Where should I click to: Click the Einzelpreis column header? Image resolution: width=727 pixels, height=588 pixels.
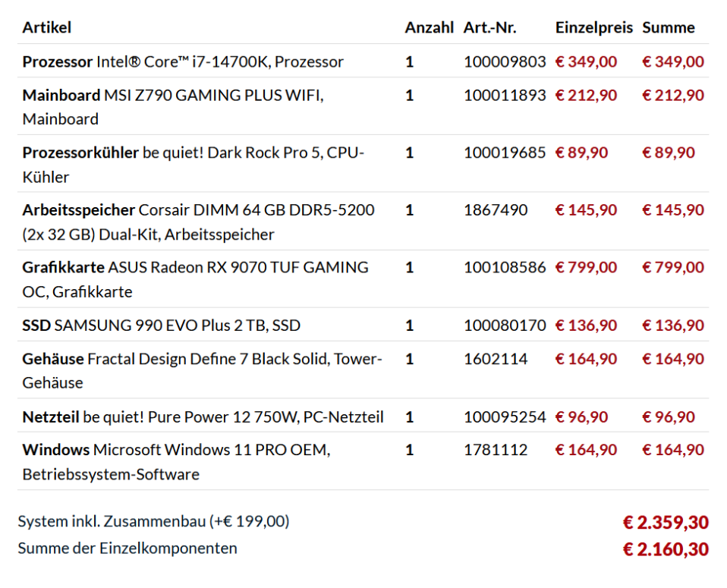point(593,28)
